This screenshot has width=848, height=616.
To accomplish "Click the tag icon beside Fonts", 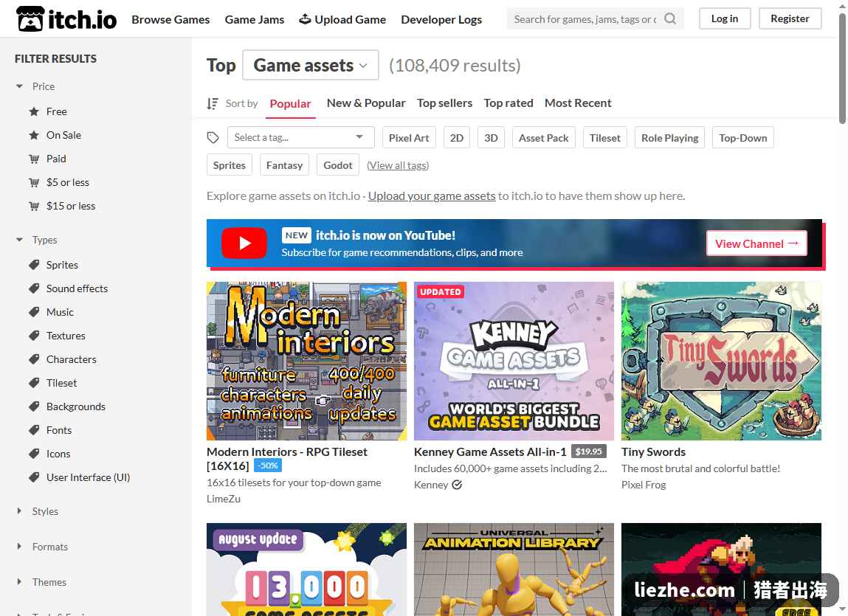I will click(x=34, y=430).
